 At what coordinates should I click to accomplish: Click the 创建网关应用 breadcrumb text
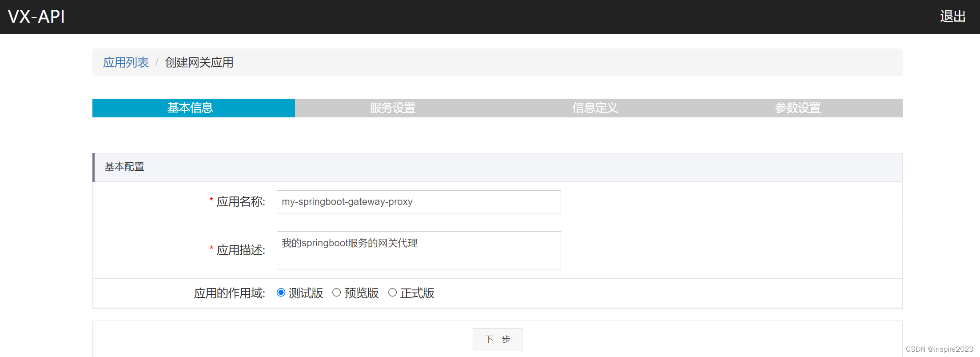pyautogui.click(x=199, y=62)
